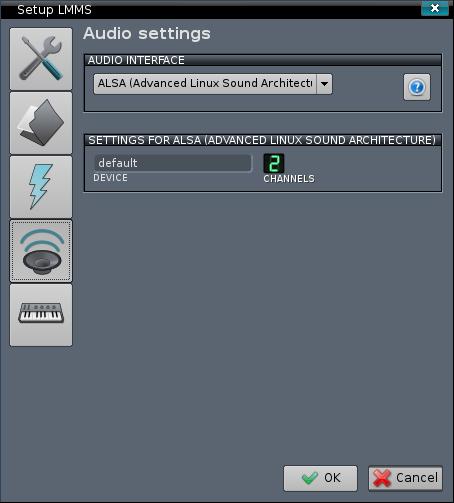Confirm settings with the OK button
The width and height of the screenshot is (454, 503).
point(320,478)
